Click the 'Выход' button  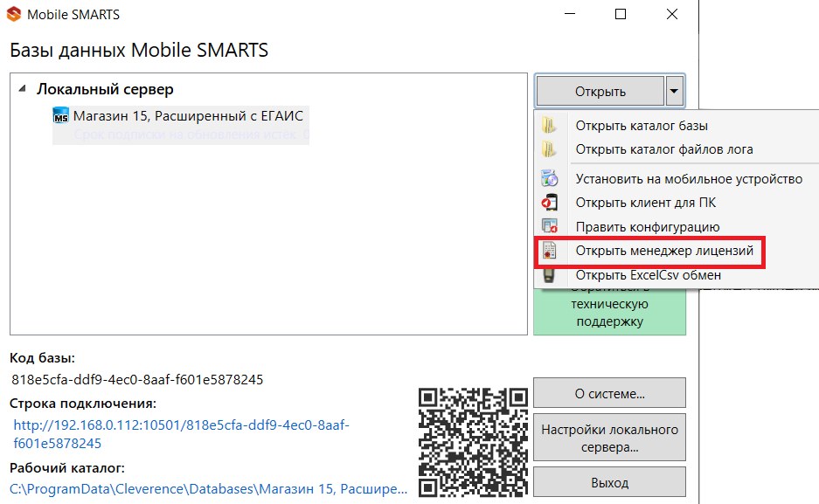pyautogui.click(x=609, y=482)
